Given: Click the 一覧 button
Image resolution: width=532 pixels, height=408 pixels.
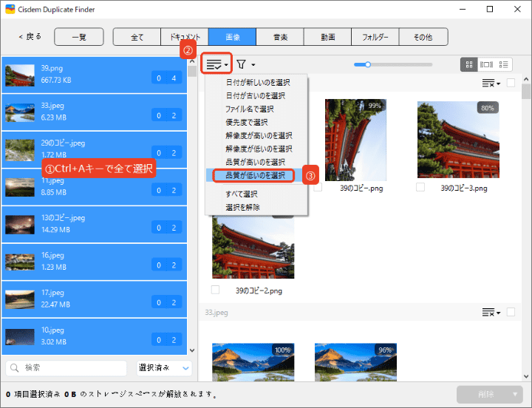Looking at the screenshot, I should pos(79,37).
